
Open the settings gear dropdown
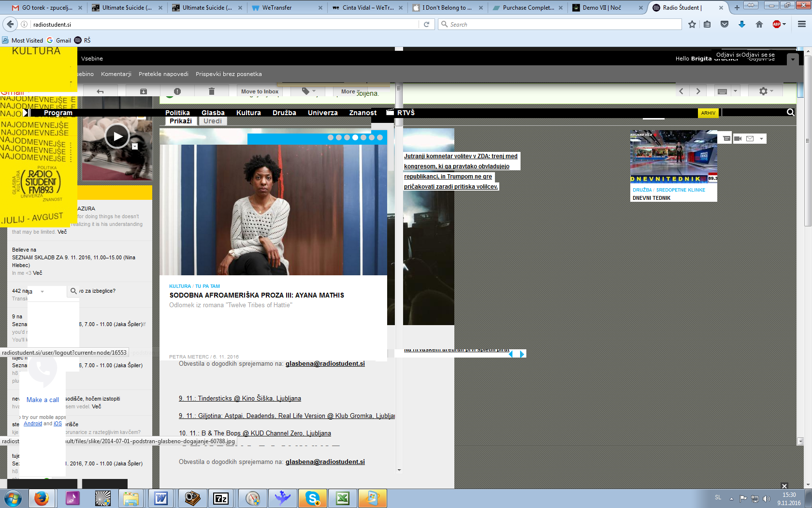pos(766,91)
